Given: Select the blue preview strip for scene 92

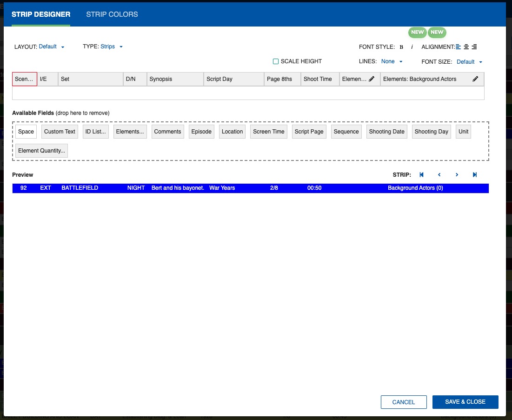Looking at the screenshot, I should [x=250, y=188].
